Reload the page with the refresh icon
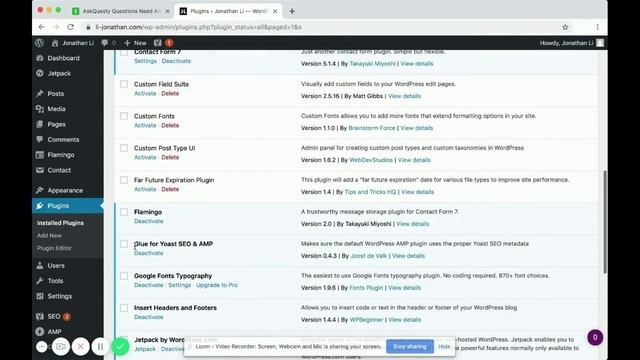The height and width of the screenshot is (360, 640). [x=70, y=27]
